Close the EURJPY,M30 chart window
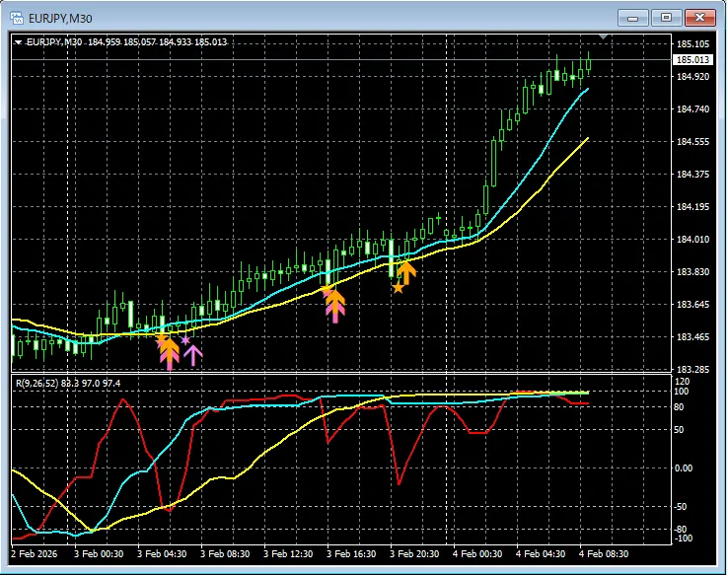The height and width of the screenshot is (575, 728). point(699,18)
